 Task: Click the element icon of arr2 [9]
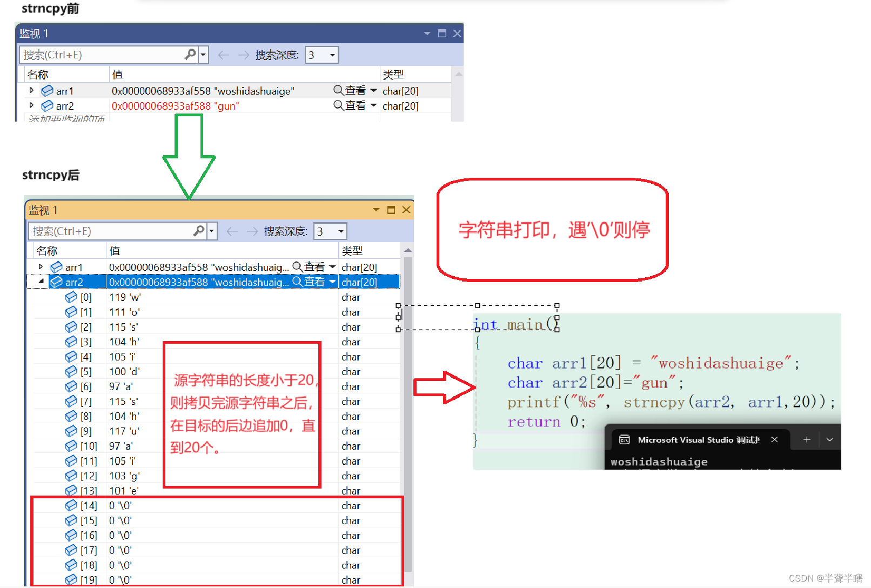[71, 431]
